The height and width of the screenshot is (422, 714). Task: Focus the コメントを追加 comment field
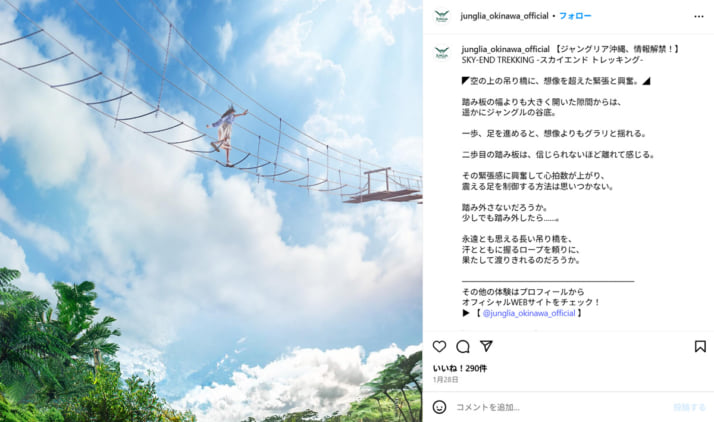coord(560,407)
